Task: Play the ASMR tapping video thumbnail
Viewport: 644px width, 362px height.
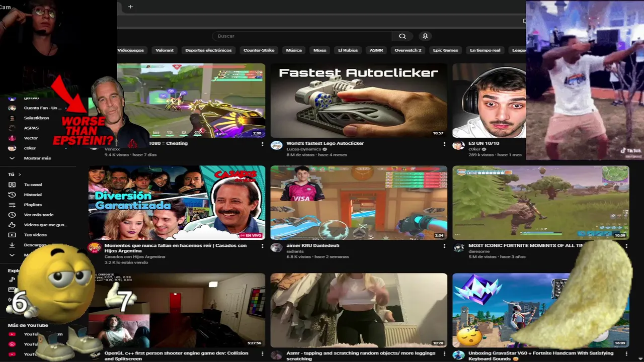Action: point(359,310)
